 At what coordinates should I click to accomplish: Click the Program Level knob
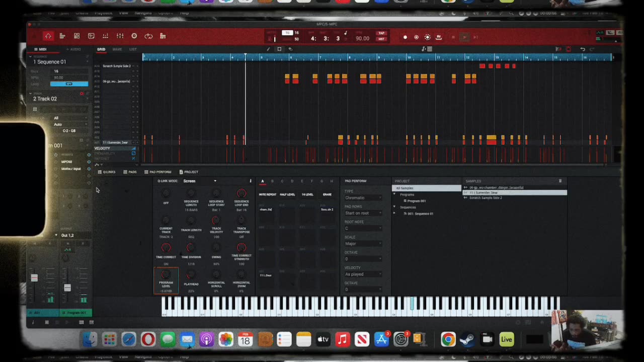pos(166,275)
